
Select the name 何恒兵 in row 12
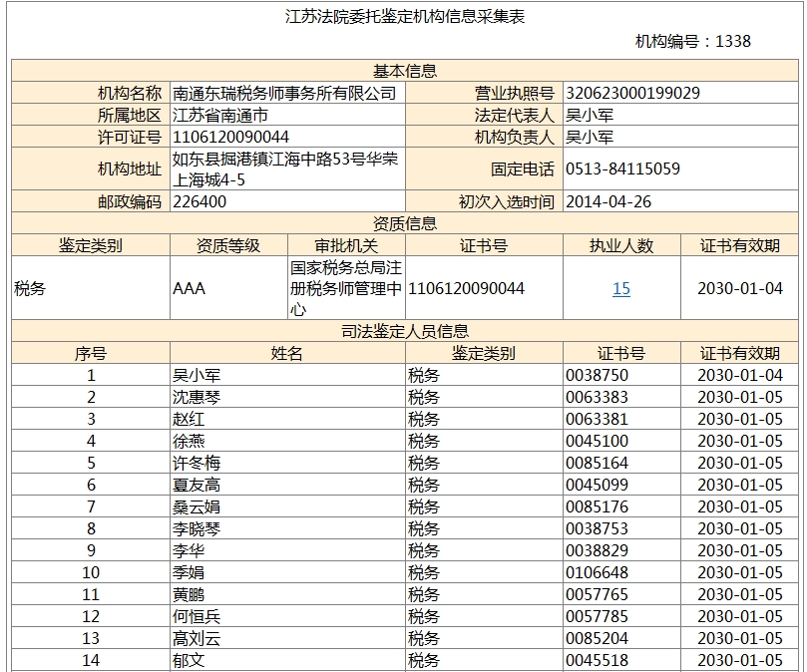[x=196, y=616]
